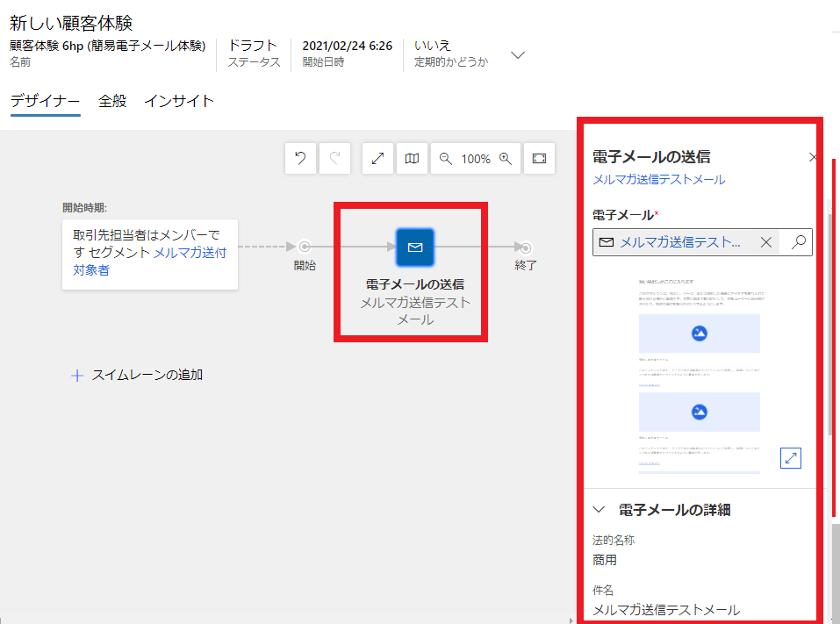The width and height of the screenshot is (840, 624).
Task: Clear the selected email with X
Action: point(765,242)
